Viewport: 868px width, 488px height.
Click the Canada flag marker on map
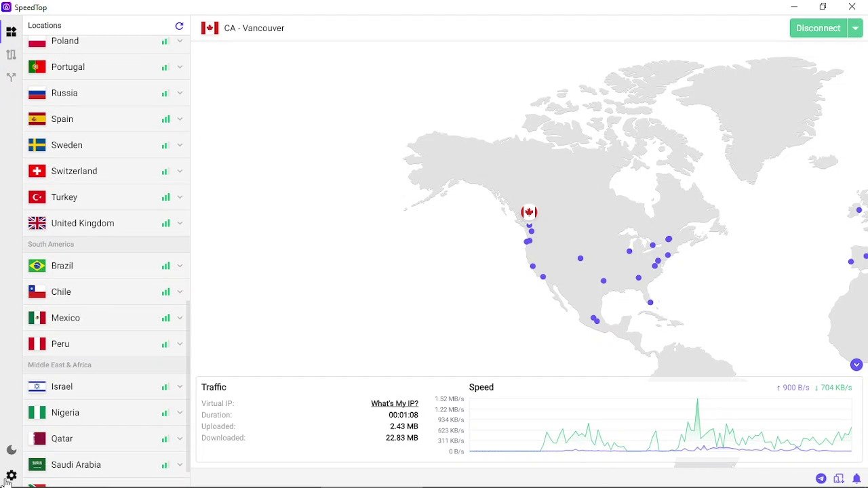(x=529, y=212)
